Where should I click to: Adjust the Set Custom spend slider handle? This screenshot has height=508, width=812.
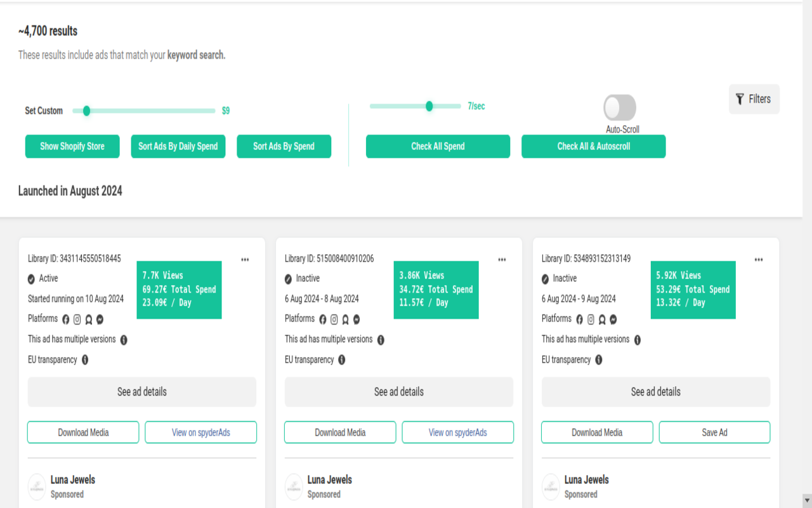point(87,111)
